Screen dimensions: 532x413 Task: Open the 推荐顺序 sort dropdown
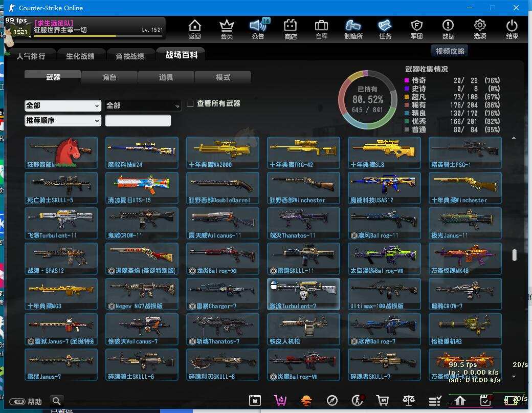pos(63,120)
